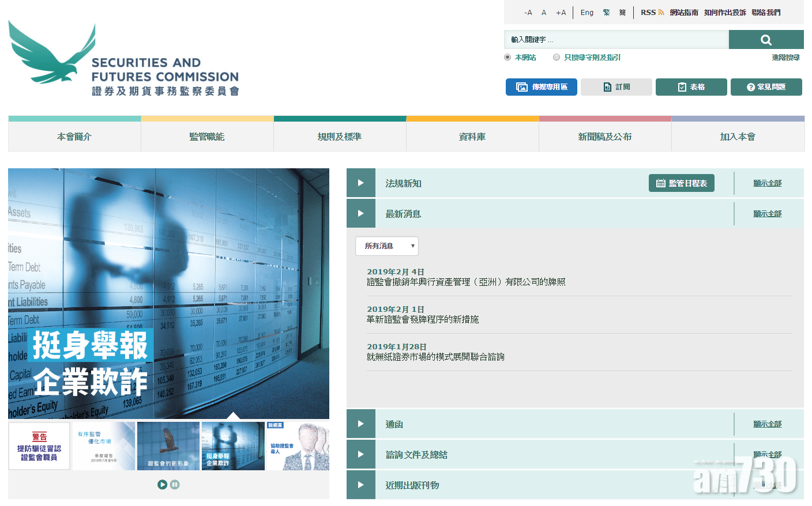This screenshot has height=506, width=812.
Task: Open the 訂閱 subscription button
Action: pyautogui.click(x=616, y=87)
